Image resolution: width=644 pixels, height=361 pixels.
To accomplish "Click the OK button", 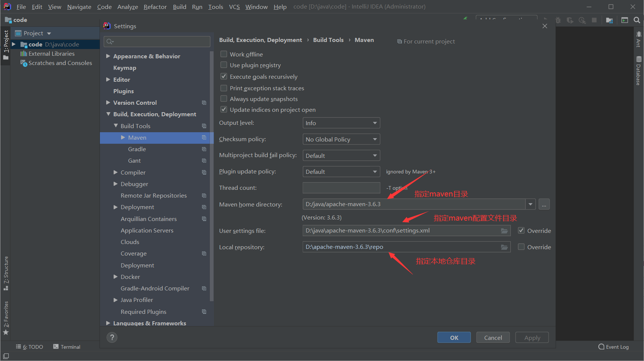I will (x=454, y=338).
